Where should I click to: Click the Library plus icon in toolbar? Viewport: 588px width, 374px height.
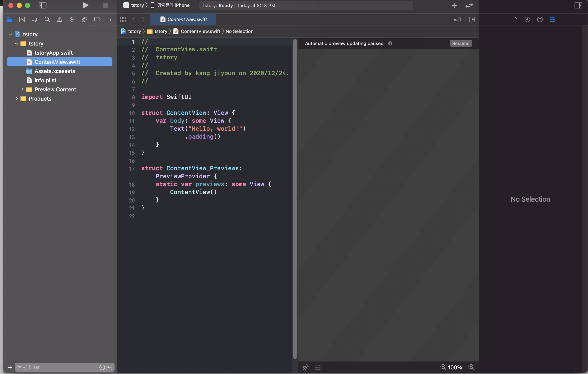pos(454,5)
